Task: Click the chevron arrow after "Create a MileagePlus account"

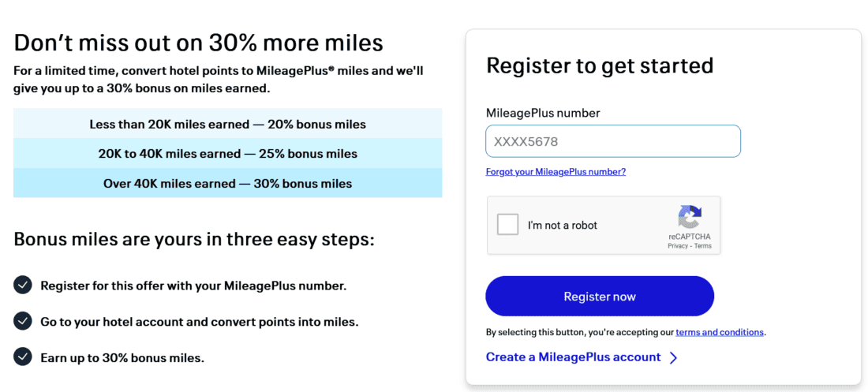Action: (673, 358)
